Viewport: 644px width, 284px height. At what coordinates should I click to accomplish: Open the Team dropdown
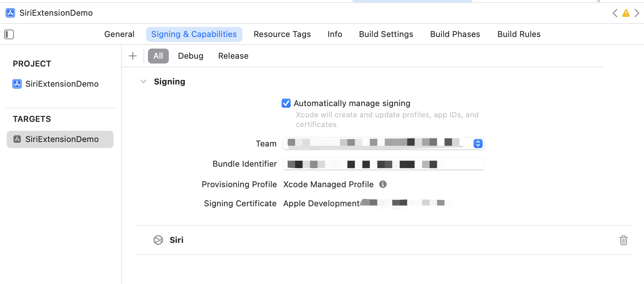point(384,143)
